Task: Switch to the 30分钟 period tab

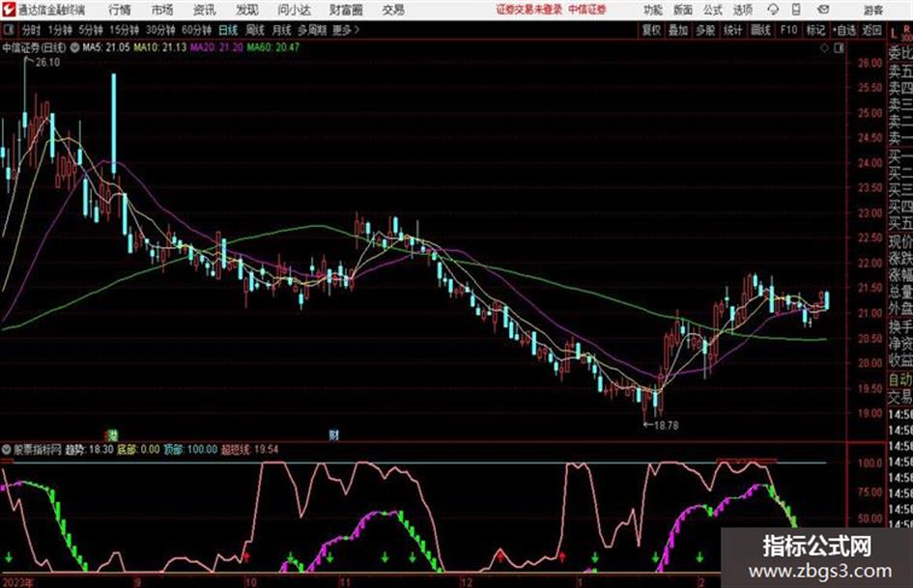Action: [160, 30]
